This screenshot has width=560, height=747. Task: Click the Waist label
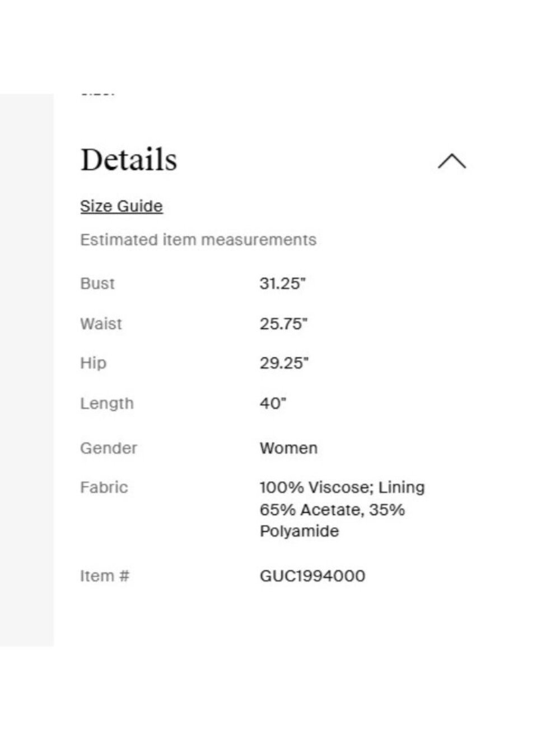pyautogui.click(x=101, y=324)
